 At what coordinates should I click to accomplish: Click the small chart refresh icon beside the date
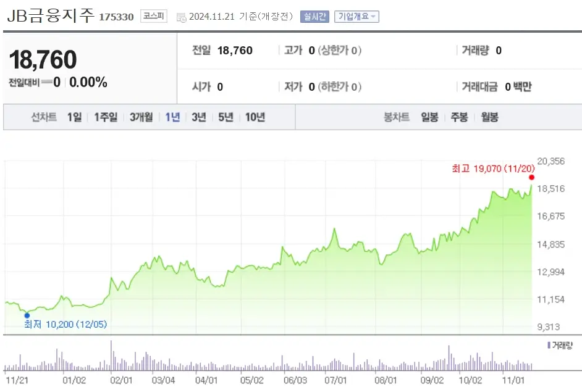click(181, 17)
